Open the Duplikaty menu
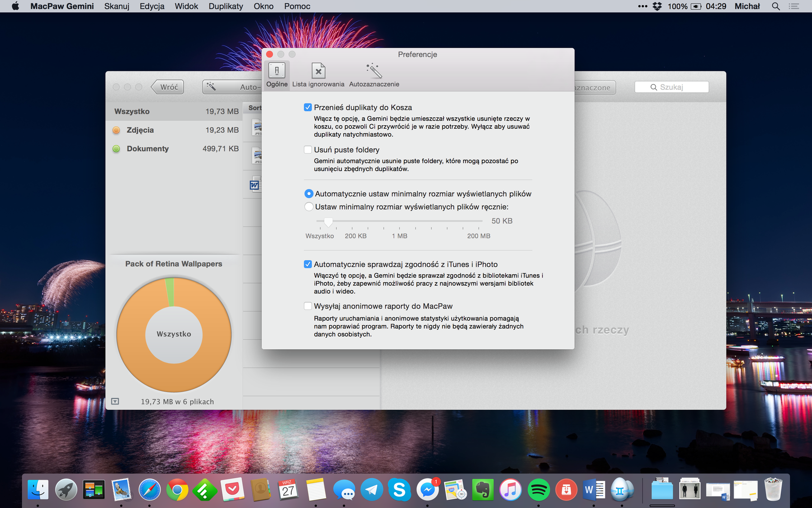Image resolution: width=812 pixels, height=508 pixels. [x=226, y=6]
